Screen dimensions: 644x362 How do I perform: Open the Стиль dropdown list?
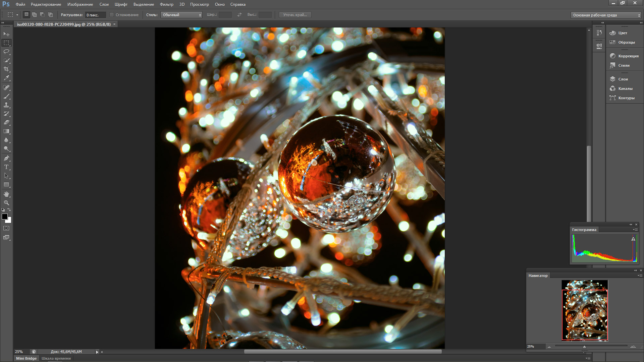click(181, 15)
